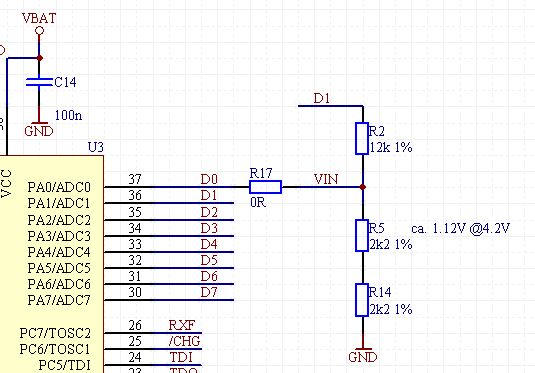The image size is (535, 373).
Task: Click the VIN junction dot
Action: tap(363, 187)
